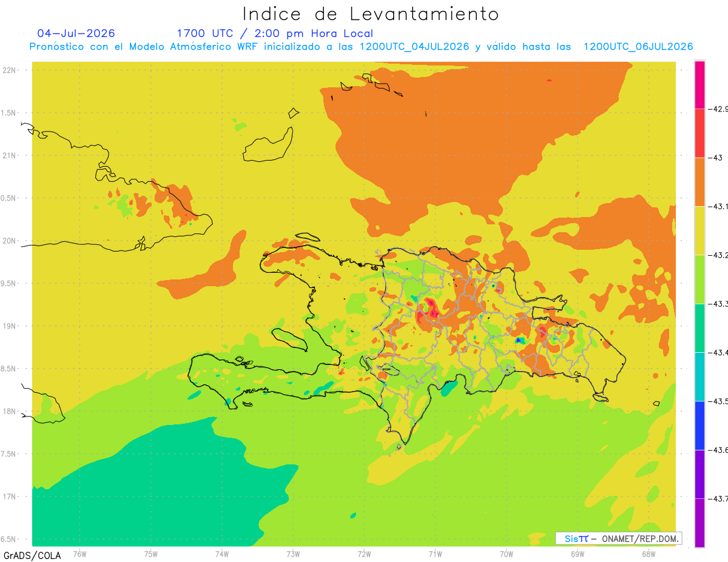
Task: Click the orange color bar segment
Action: [699, 182]
